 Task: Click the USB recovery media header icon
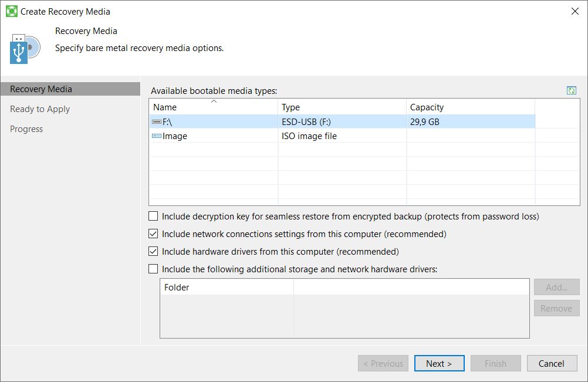(x=25, y=49)
